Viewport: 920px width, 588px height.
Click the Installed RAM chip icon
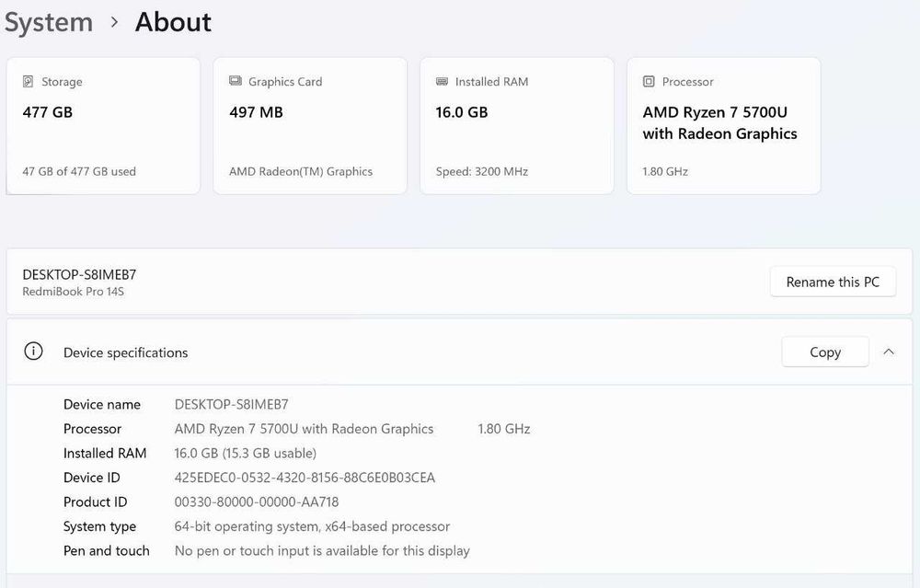442,82
